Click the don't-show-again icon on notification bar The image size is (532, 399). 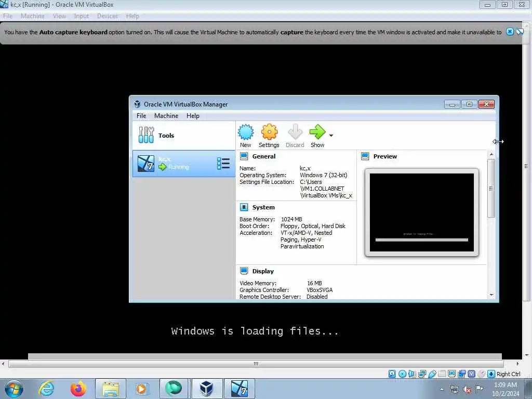coord(520,32)
